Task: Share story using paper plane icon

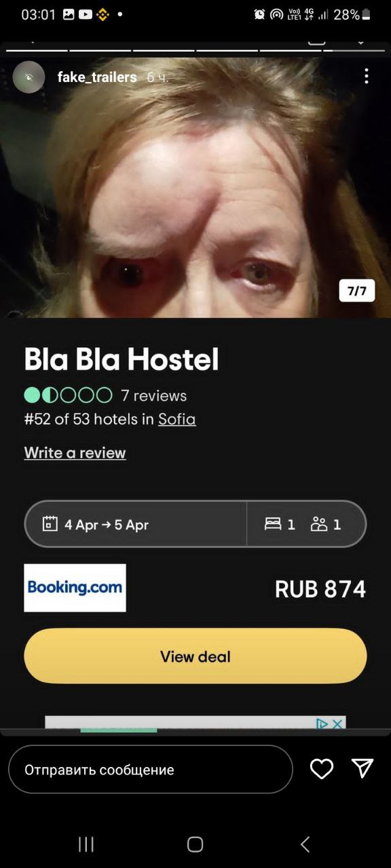Action: point(362,768)
